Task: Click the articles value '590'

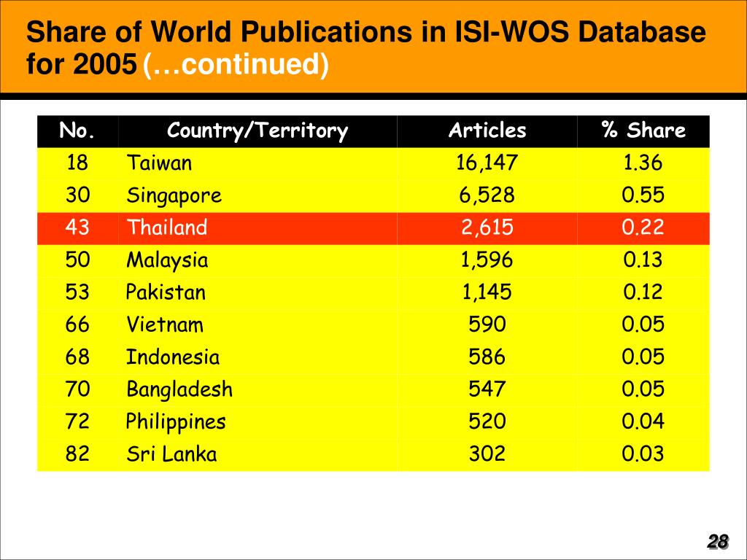Action: [x=487, y=324]
